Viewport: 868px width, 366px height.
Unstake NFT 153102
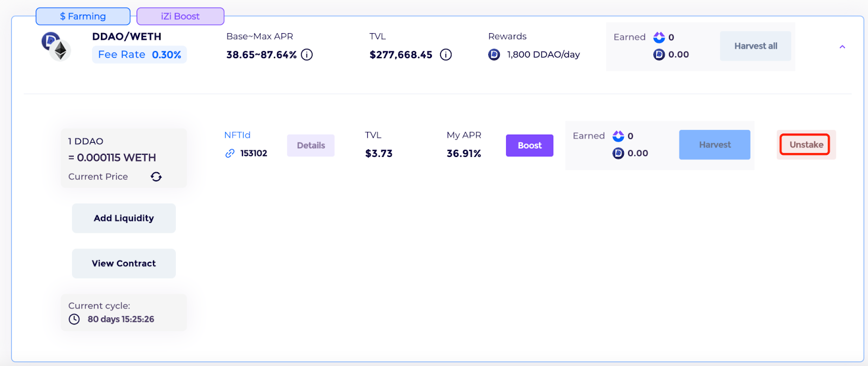(806, 145)
